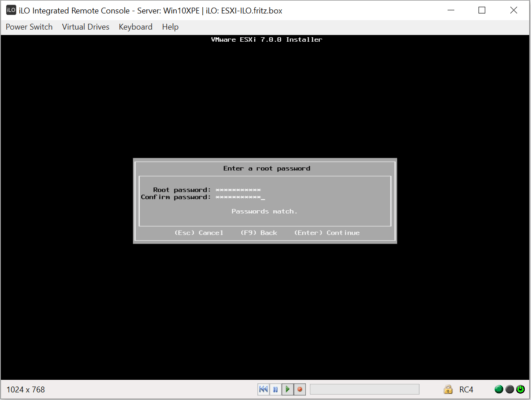Click the padlock encryption icon
This screenshot has height=400, width=531.
point(448,390)
